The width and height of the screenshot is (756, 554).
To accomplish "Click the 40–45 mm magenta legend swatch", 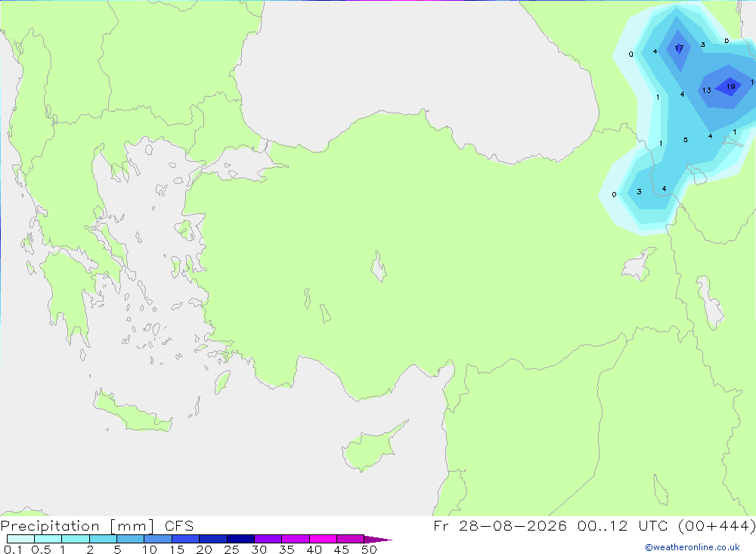I will [323, 539].
